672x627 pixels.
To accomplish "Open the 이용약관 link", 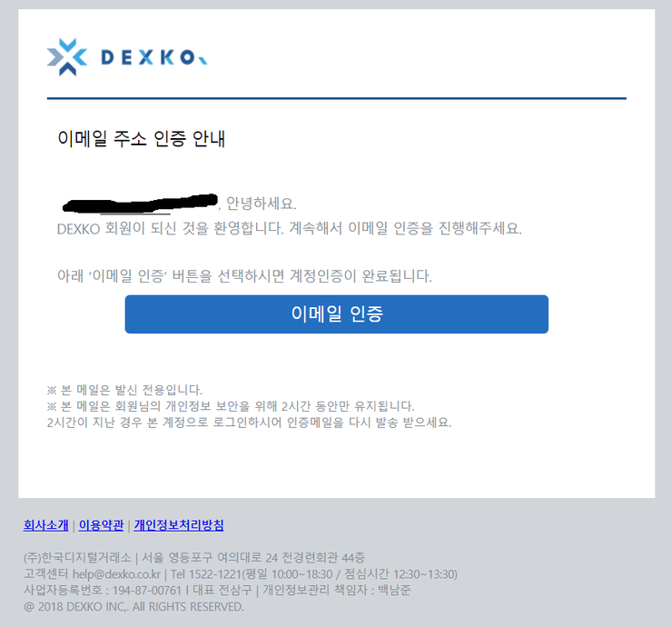I will click(x=101, y=525).
